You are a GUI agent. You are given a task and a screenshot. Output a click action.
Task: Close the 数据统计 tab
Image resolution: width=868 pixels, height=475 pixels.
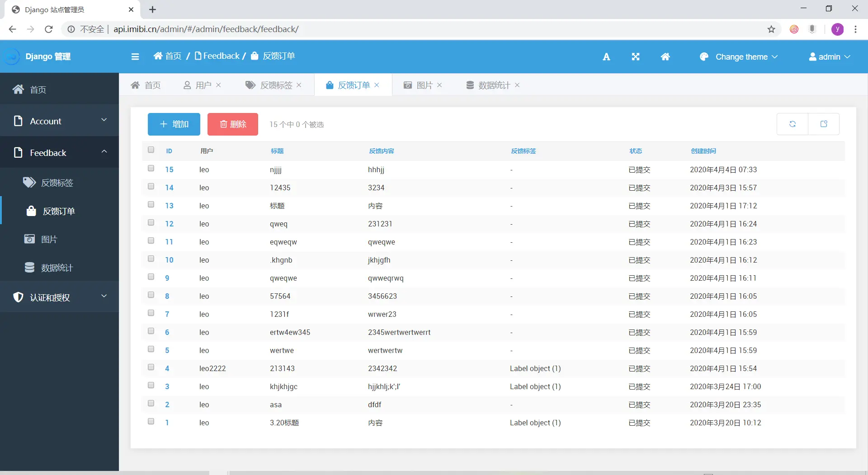point(517,85)
